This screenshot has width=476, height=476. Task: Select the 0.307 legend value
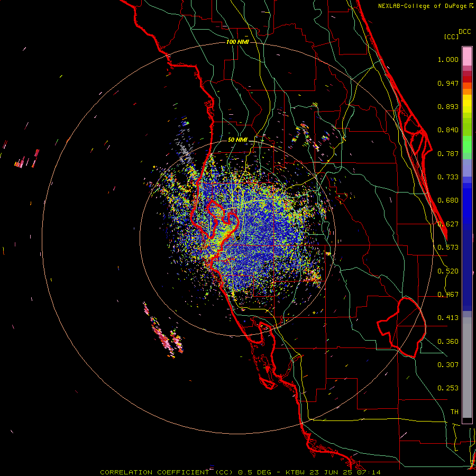point(448,365)
